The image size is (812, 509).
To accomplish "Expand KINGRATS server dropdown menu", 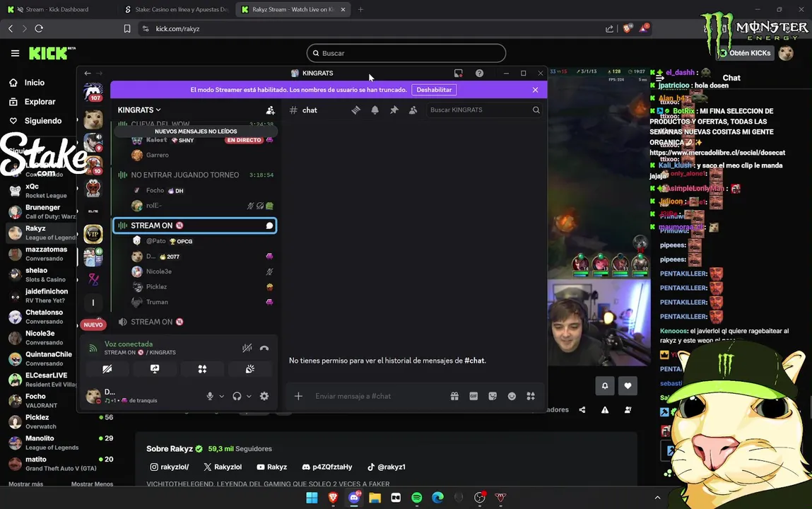I will coord(139,110).
